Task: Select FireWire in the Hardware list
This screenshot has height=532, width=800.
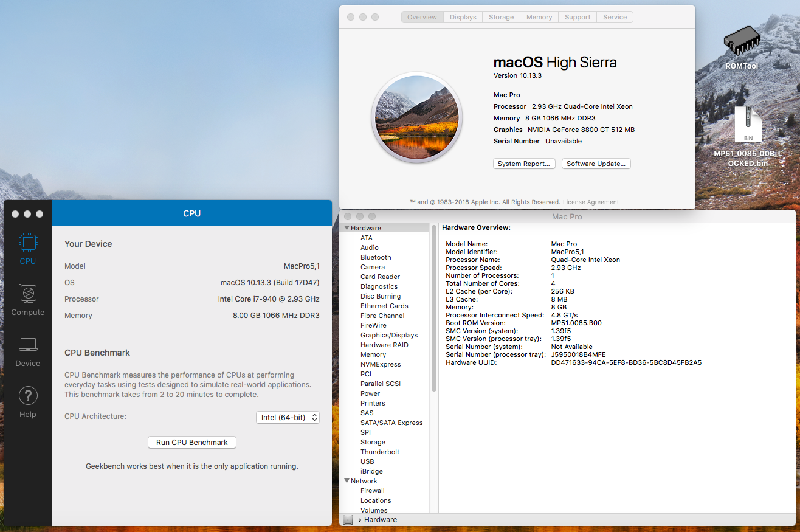Action: (374, 325)
